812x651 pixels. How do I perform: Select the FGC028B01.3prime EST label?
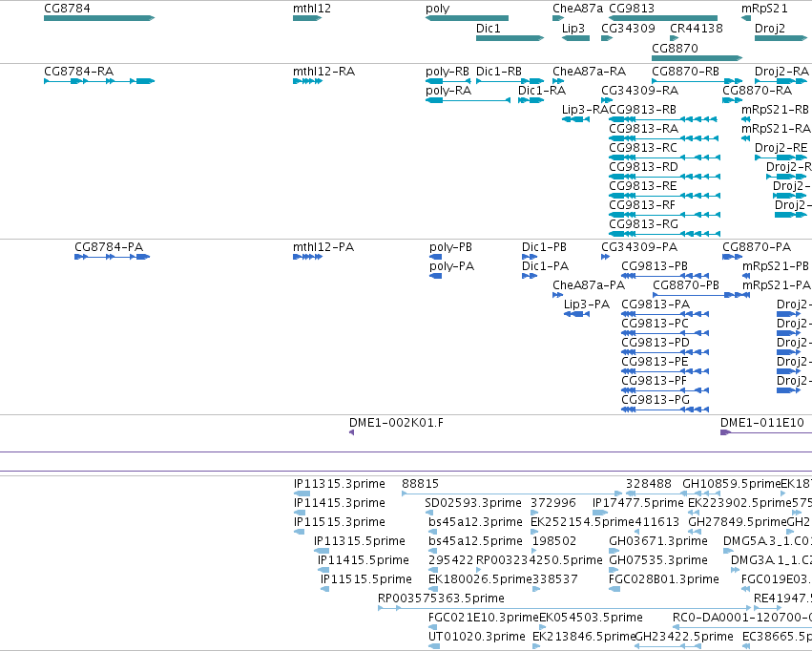tap(664, 579)
